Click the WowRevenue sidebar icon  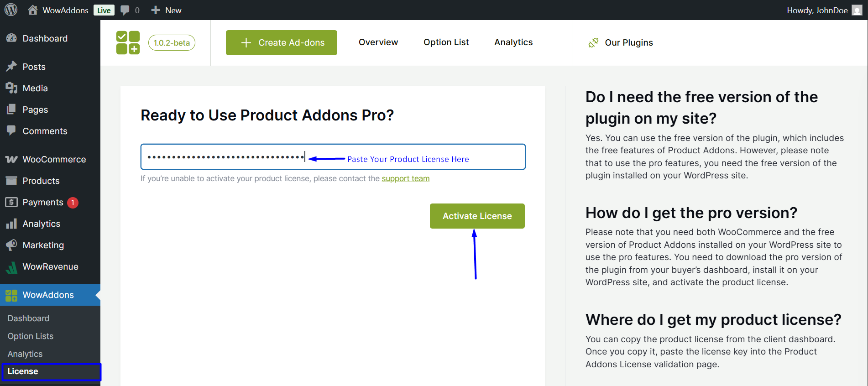click(11, 267)
